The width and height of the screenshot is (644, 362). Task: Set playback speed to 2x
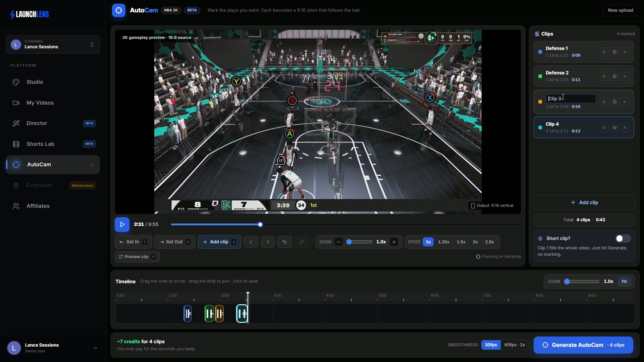click(x=475, y=242)
